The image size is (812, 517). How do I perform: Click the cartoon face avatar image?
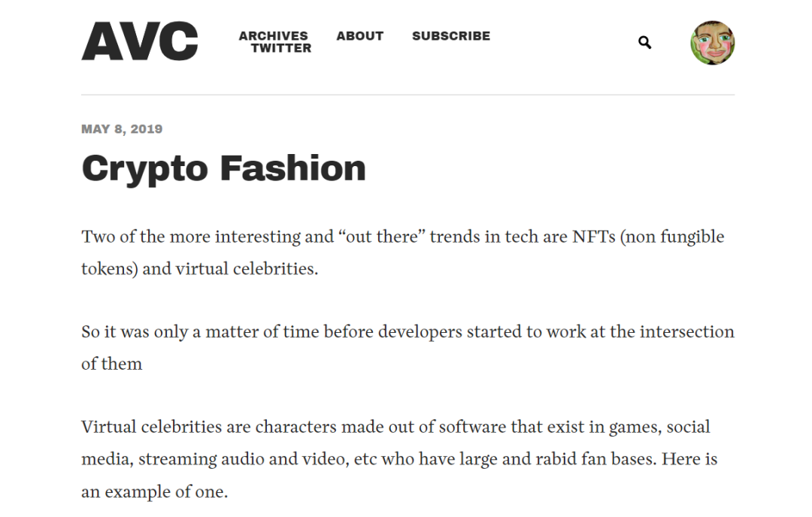(713, 42)
